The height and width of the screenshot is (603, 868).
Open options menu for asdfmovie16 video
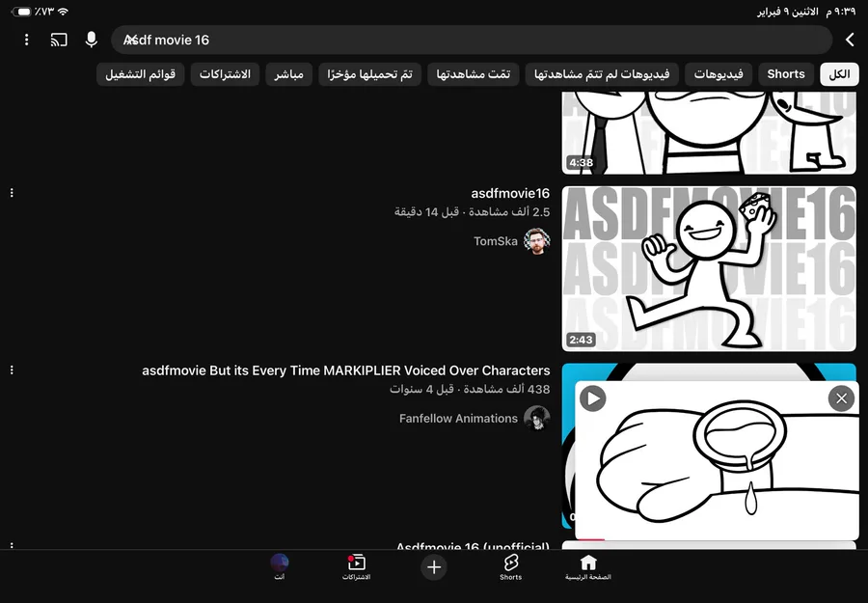pos(12,193)
